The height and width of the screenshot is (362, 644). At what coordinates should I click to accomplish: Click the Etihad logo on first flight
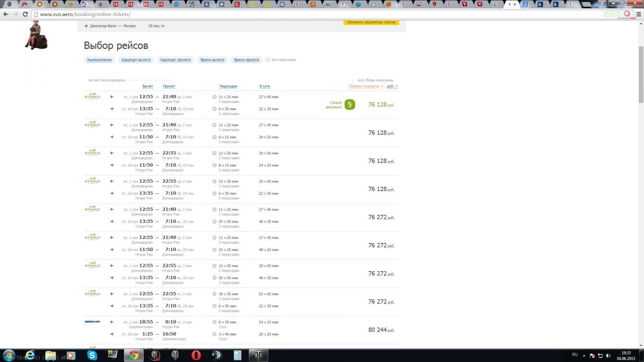[x=92, y=97]
